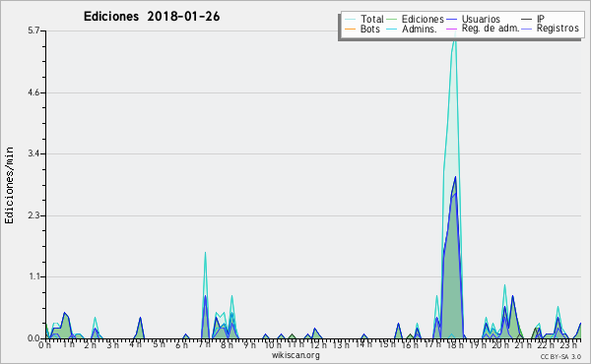Screen dimensions: 591x364
Task: Click the 7 h x-axis label
Action: [x=204, y=344]
